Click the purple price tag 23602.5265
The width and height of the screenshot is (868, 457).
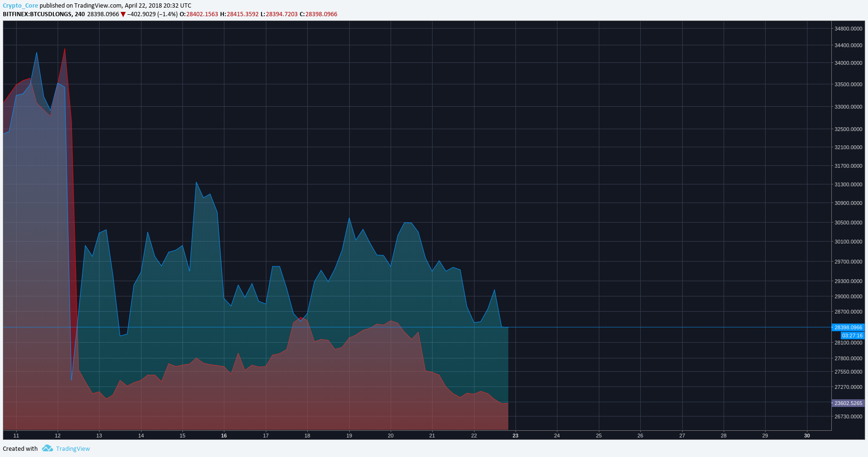point(848,403)
